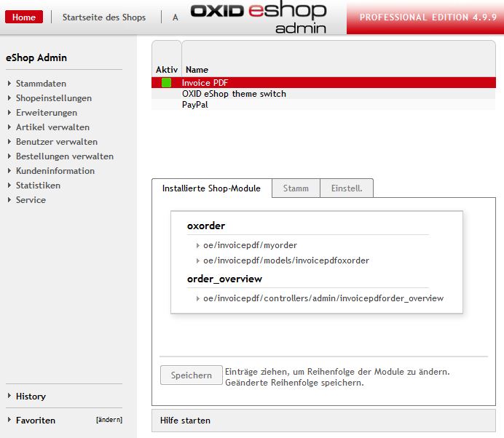
Task: Open the Statistiken menu
Action: point(38,186)
